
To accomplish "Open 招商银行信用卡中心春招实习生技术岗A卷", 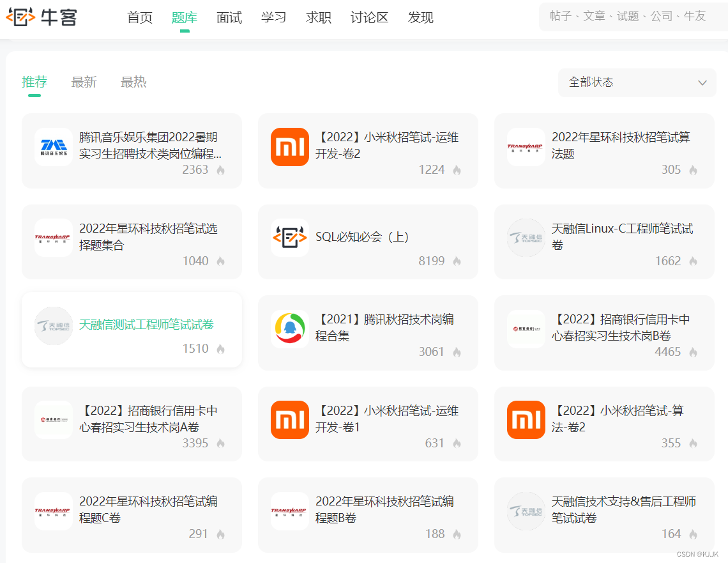I will (x=148, y=419).
